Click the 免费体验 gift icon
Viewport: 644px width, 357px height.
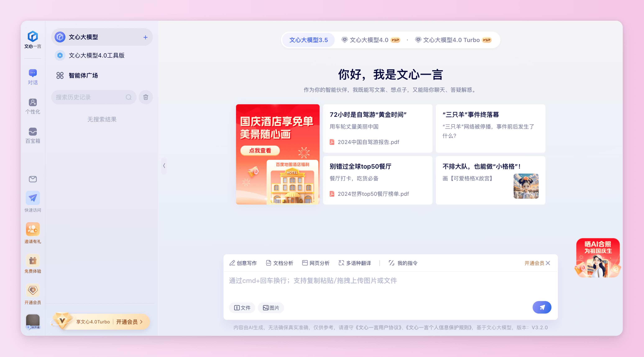33,261
